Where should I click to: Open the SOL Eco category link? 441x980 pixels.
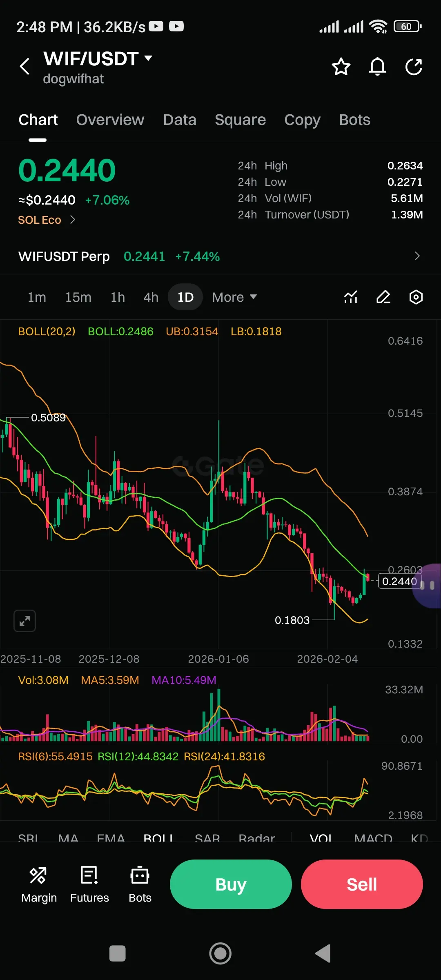pyautogui.click(x=40, y=220)
